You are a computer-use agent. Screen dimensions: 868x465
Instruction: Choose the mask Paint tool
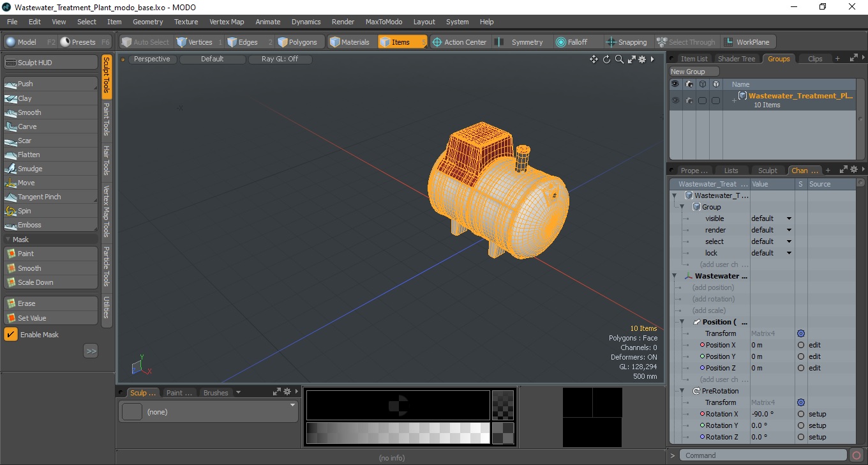pyautogui.click(x=50, y=254)
